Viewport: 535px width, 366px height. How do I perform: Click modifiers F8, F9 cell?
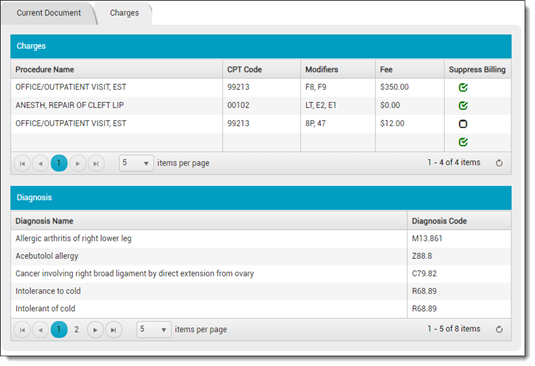coord(338,87)
